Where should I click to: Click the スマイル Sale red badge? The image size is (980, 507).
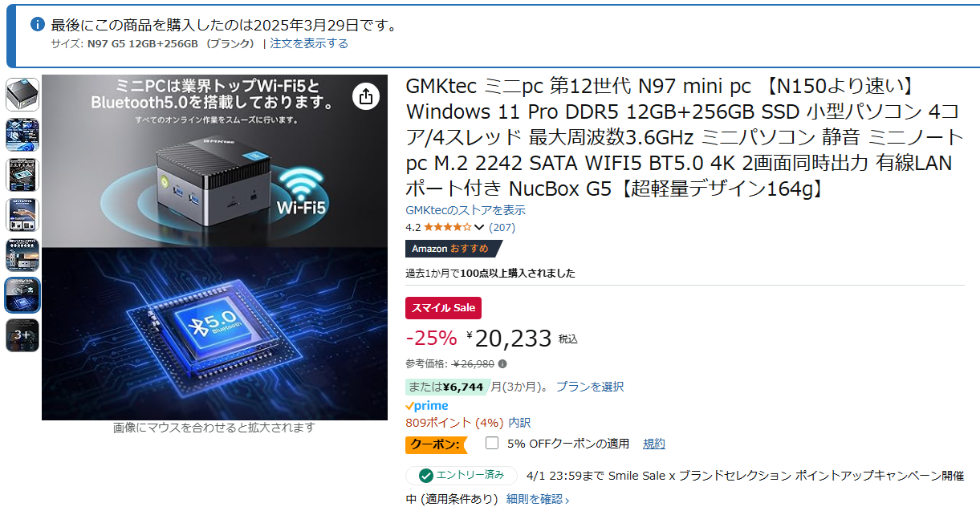(443, 307)
